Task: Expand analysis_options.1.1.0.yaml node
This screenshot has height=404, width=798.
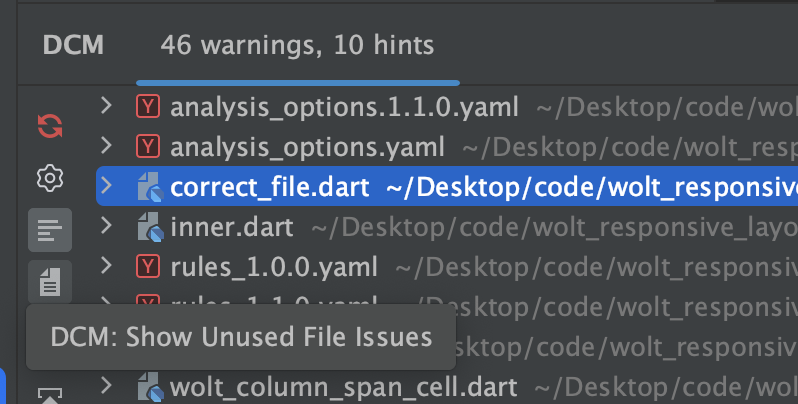Action: (x=106, y=106)
